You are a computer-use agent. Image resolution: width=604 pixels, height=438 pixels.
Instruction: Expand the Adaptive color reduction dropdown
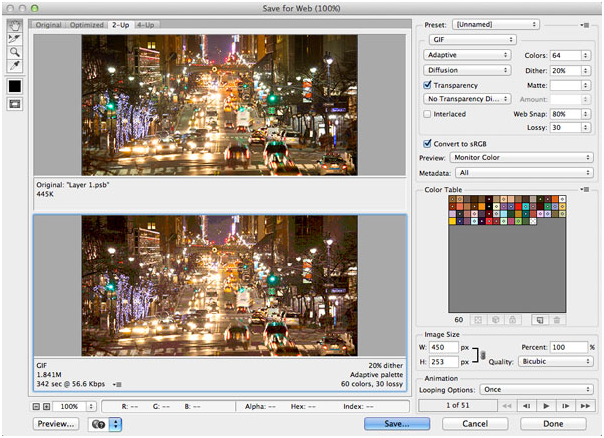coord(467,56)
